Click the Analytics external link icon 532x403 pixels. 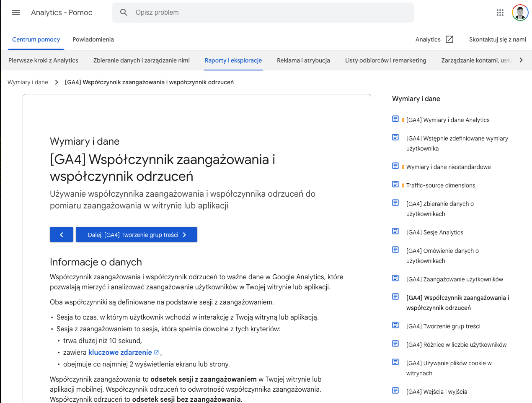pyautogui.click(x=449, y=39)
